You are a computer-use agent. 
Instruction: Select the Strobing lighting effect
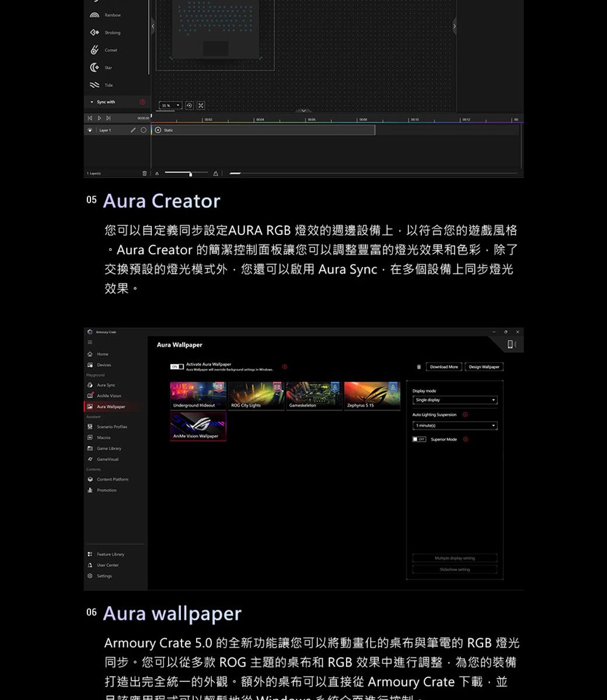[x=106, y=33]
